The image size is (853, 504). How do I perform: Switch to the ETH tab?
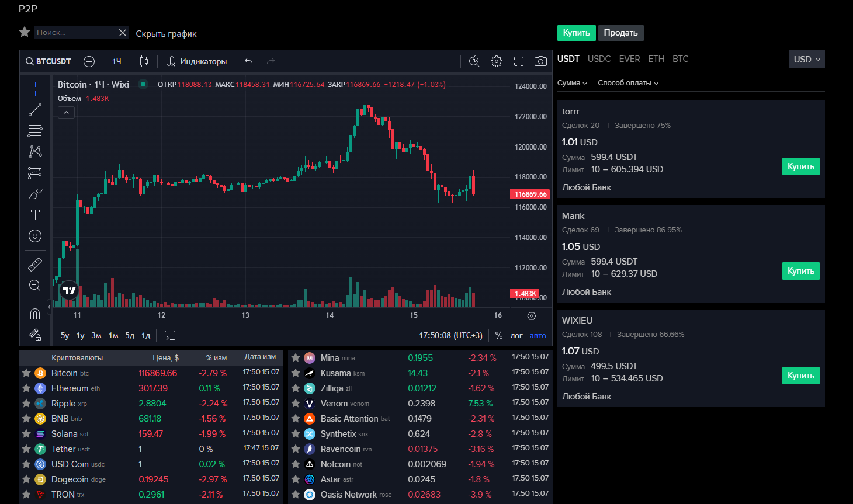tap(656, 59)
